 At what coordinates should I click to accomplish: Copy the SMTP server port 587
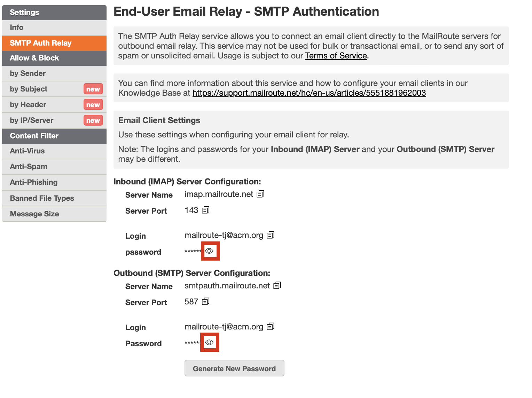click(206, 302)
